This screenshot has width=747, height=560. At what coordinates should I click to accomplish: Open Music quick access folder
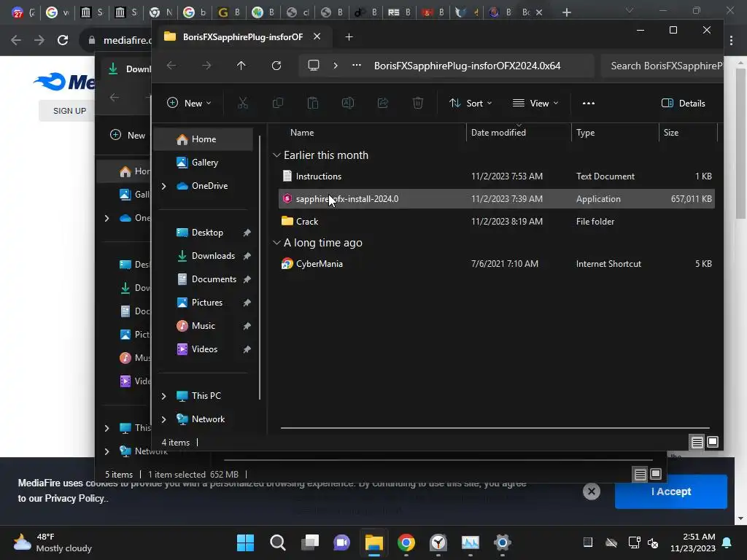coord(204,326)
